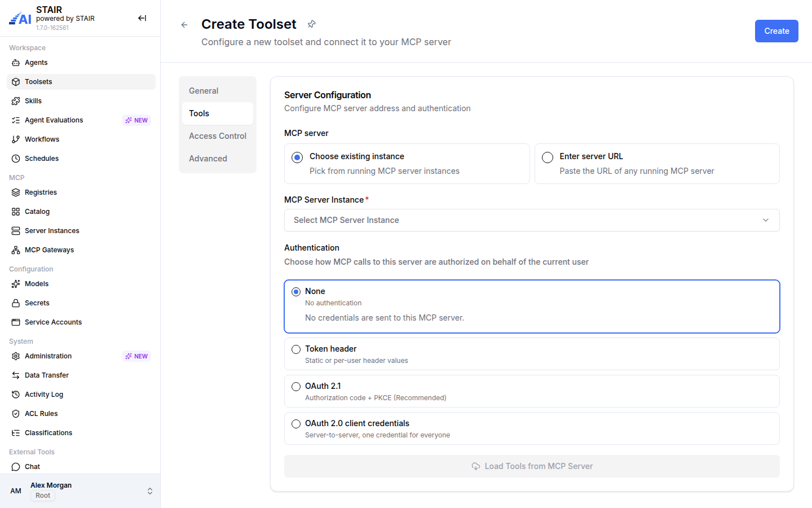Open the Activity Log page
The image size is (812, 508).
pyautogui.click(x=81, y=395)
